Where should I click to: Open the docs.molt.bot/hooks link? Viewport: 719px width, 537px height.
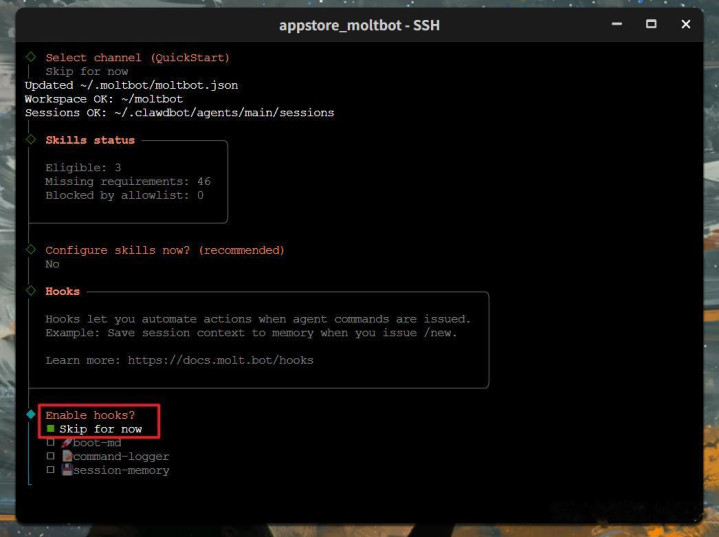coord(220,360)
